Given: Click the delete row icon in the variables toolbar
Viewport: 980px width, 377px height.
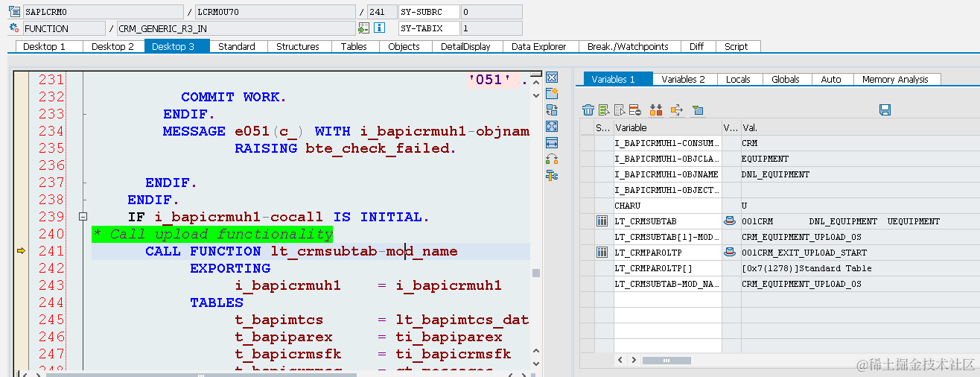Looking at the screenshot, I should click(x=635, y=110).
